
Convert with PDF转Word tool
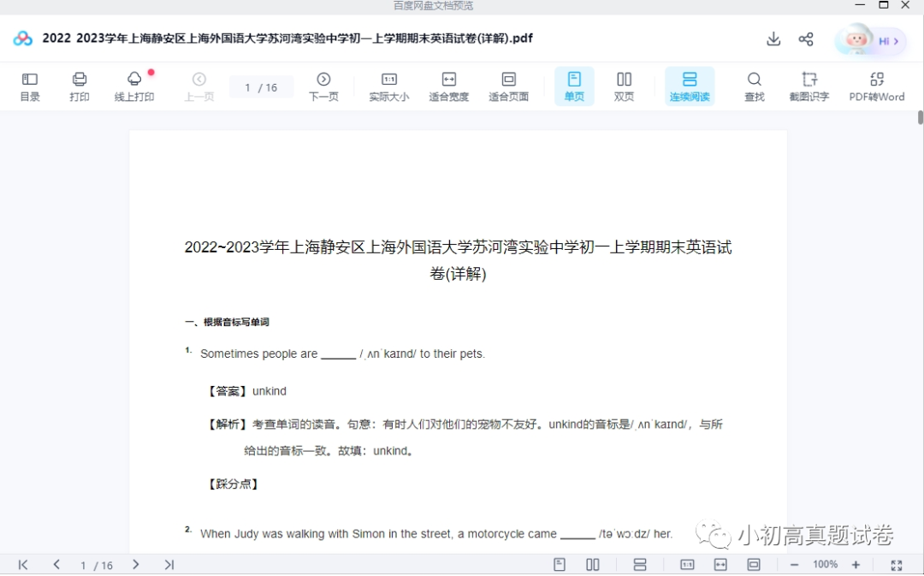[x=877, y=86]
